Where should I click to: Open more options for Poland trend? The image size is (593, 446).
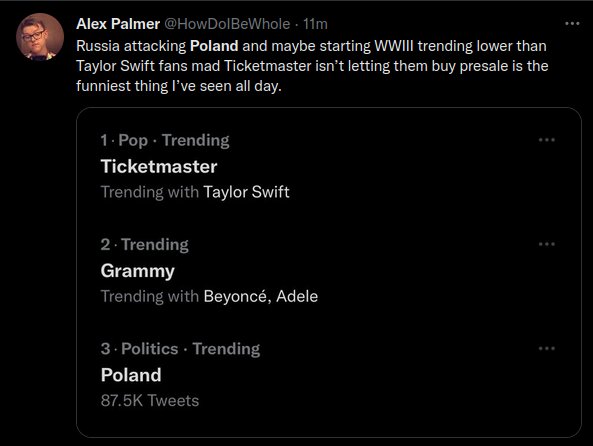coord(546,348)
